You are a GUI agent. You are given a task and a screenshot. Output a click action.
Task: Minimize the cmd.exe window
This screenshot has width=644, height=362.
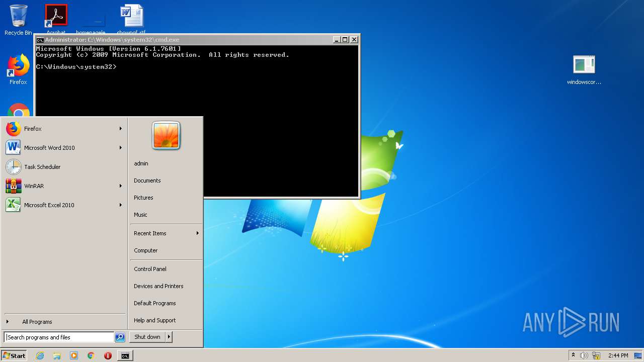coord(337,40)
